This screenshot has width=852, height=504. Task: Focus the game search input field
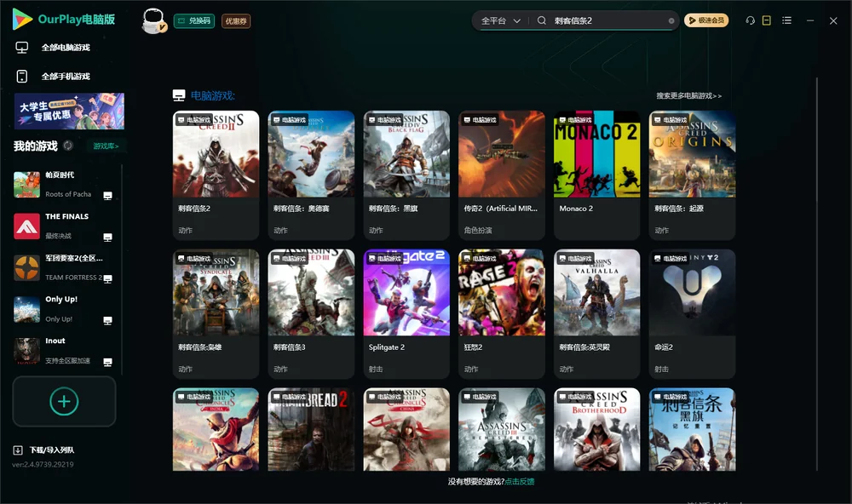[609, 20]
